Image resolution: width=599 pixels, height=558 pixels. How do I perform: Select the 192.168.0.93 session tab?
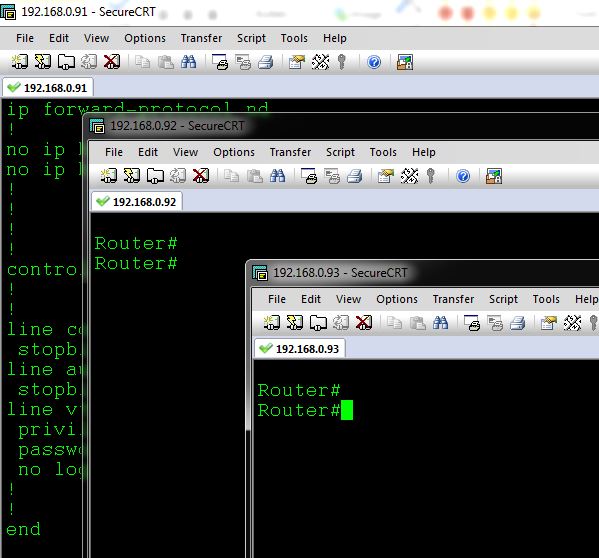(x=300, y=349)
